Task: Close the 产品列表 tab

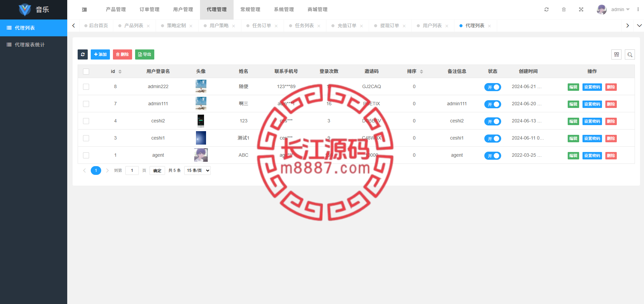Action: point(148,26)
